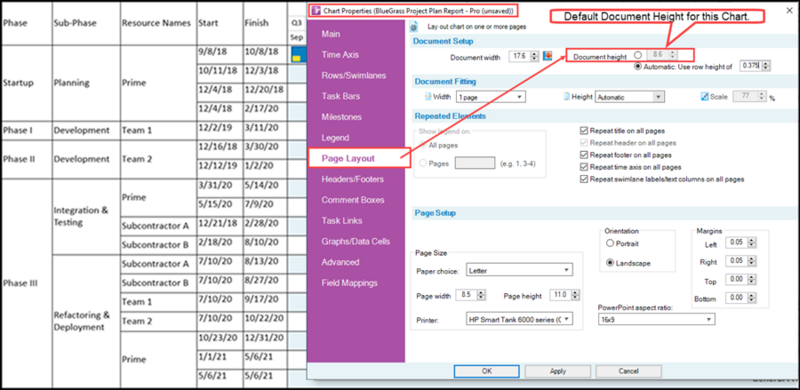This screenshot has width=800, height=390.
Task: Open the Printer dropdown showing HP Smart Tank
Action: [519, 320]
